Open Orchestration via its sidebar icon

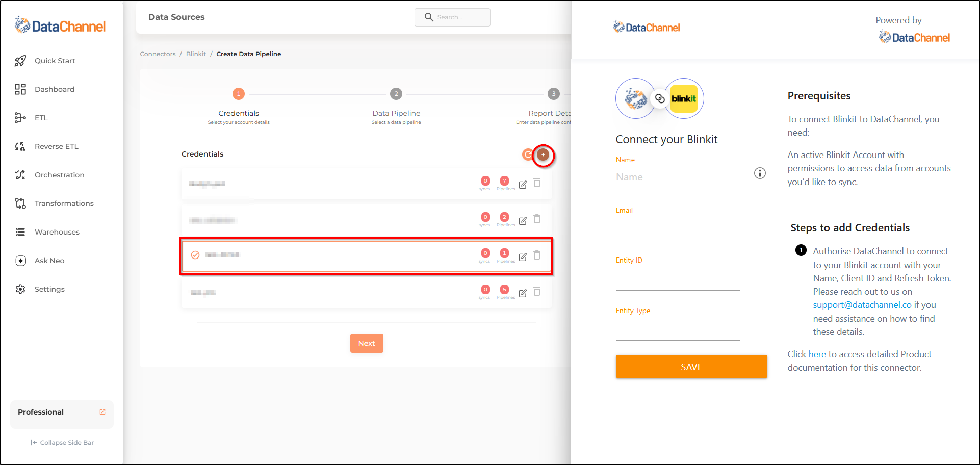[x=20, y=175]
